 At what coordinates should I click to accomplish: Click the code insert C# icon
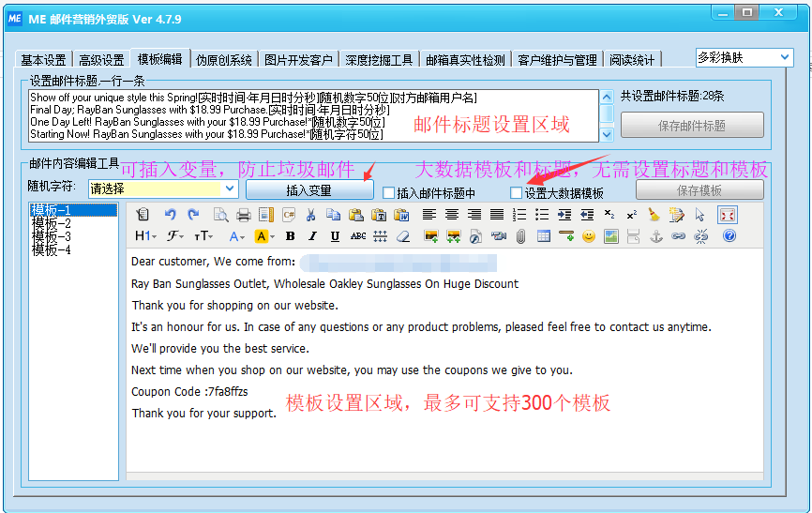(x=289, y=215)
